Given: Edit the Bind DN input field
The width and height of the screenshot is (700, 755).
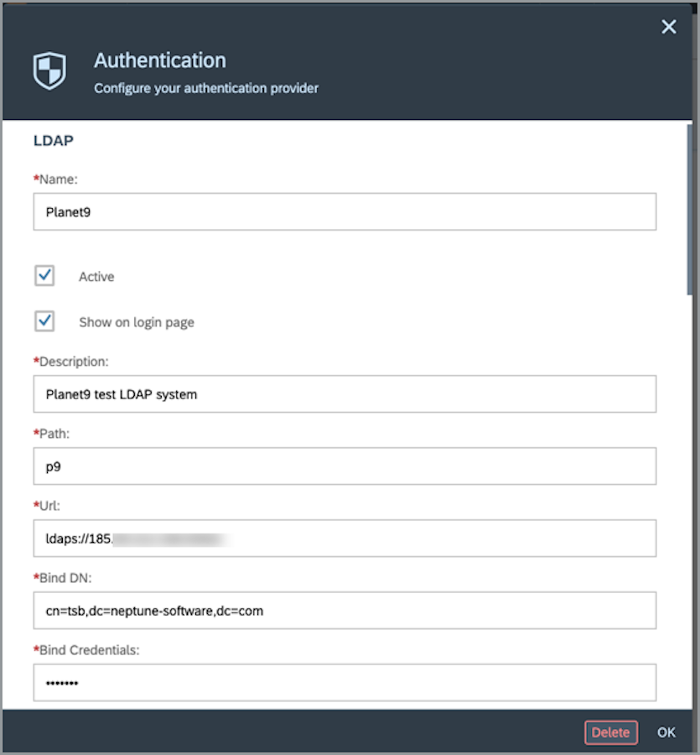Looking at the screenshot, I should 345,611.
